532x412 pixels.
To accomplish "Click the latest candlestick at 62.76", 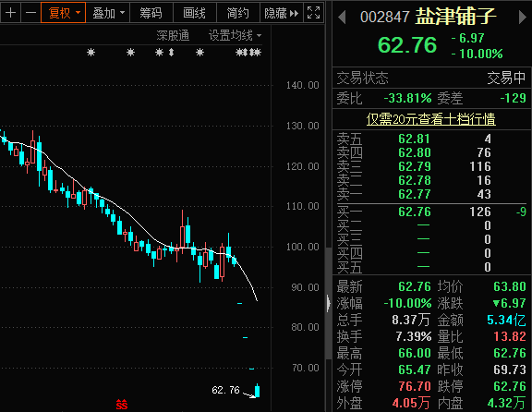I will pyautogui.click(x=257, y=390).
